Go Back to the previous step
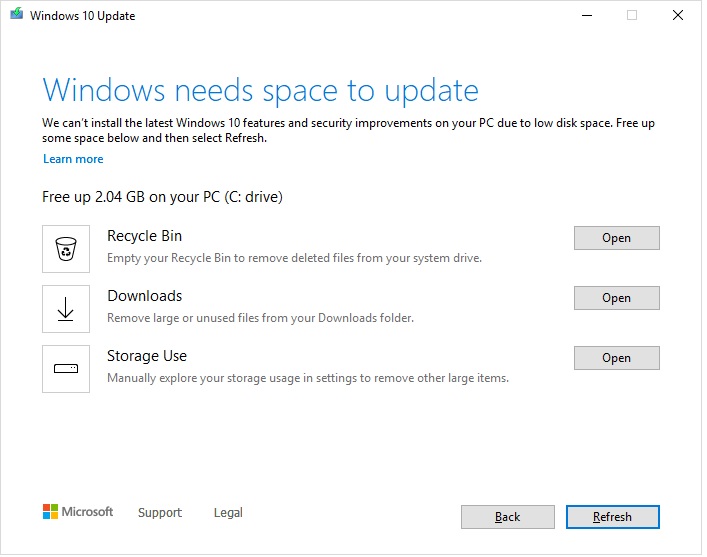The image size is (707, 557). coord(508,517)
